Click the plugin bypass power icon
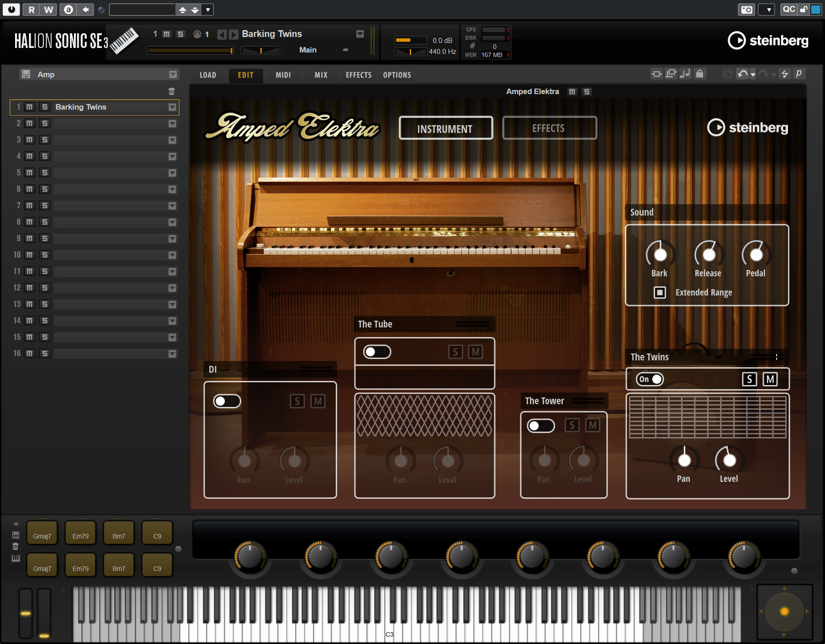 point(11,9)
